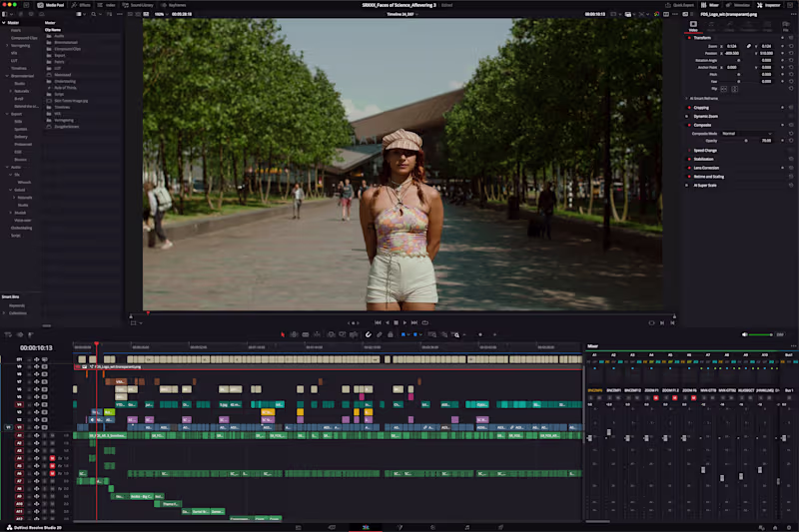Viewport: 799px width, 532px height.
Task: Toggle timeline snapping magnet icon
Action: (368, 335)
